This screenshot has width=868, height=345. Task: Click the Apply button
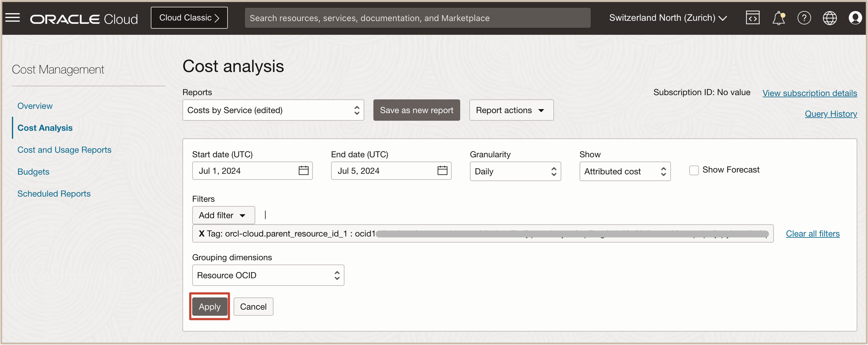point(209,306)
